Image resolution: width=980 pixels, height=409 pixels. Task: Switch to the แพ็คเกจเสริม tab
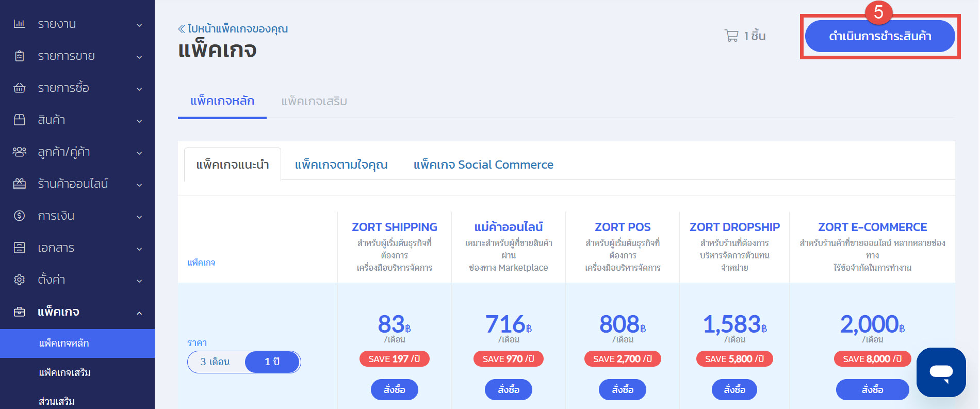tap(314, 101)
